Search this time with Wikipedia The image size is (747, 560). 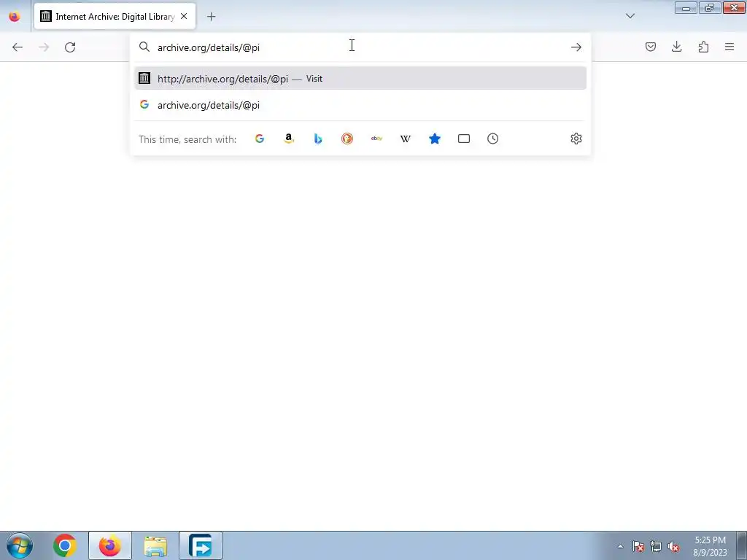[406, 139]
